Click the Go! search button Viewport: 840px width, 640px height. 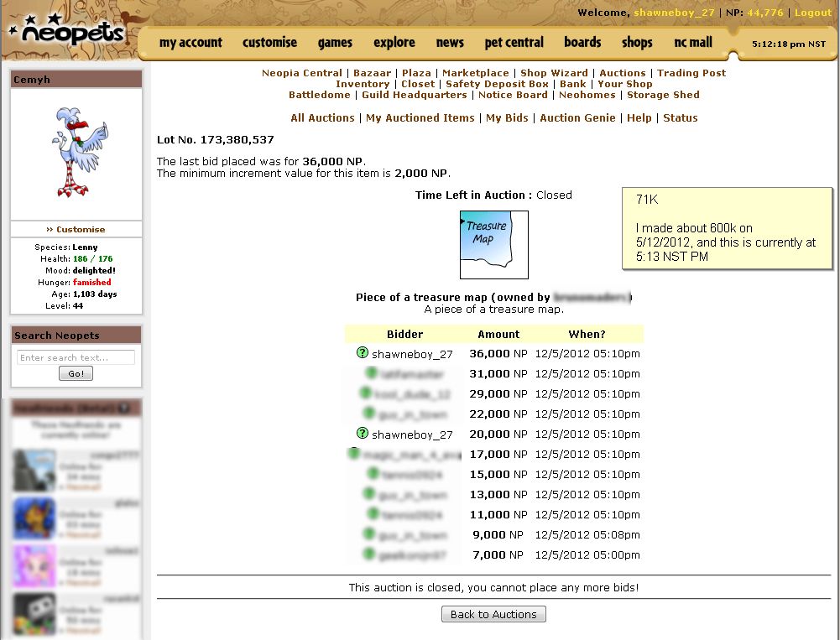pos(76,373)
